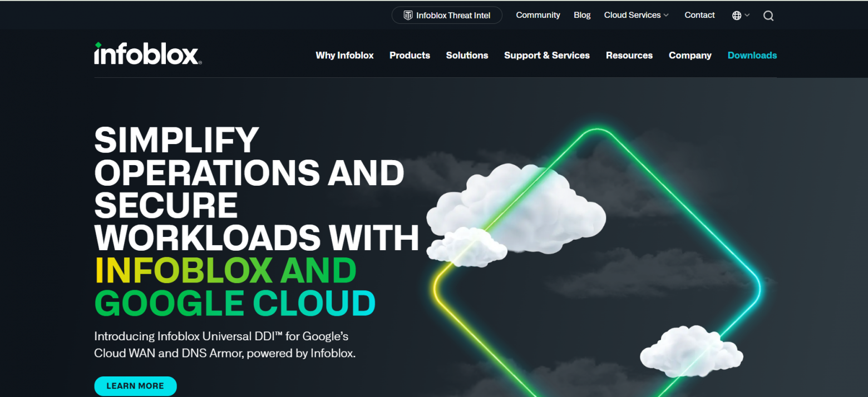Open the Support & Services menu
Viewport: 868px width, 397px height.
click(547, 55)
